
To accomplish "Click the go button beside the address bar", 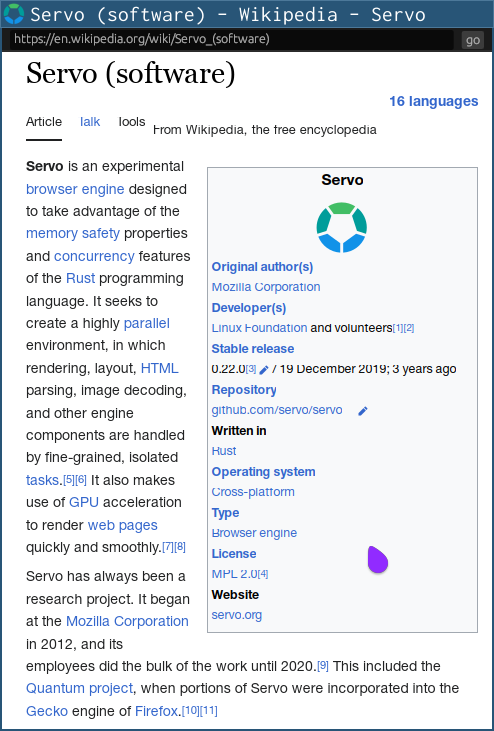I will tap(473, 40).
